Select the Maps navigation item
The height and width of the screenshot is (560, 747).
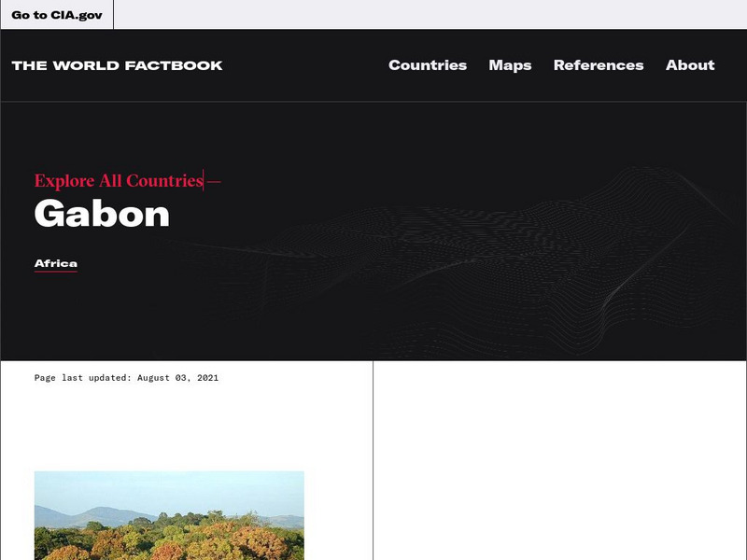coord(510,65)
